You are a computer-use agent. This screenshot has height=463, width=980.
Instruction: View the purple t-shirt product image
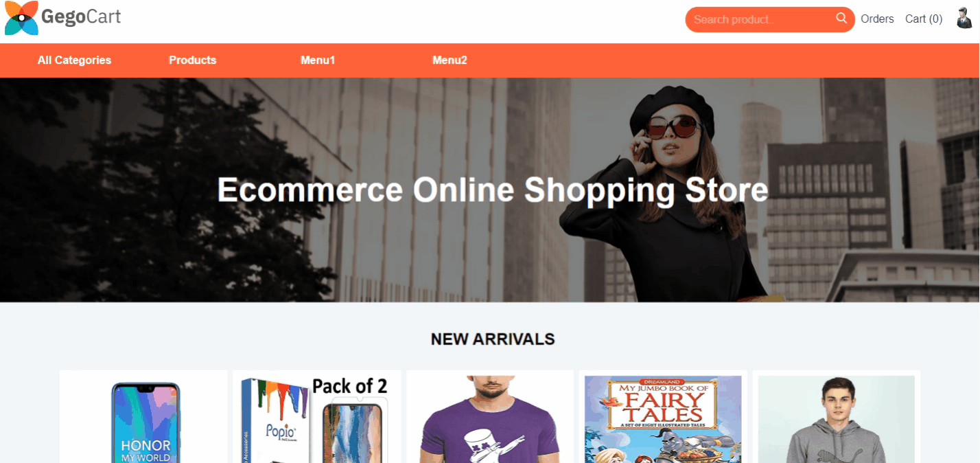point(490,419)
